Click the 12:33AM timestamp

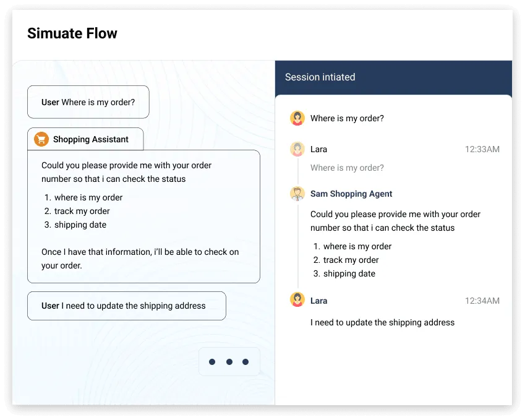[482, 149]
